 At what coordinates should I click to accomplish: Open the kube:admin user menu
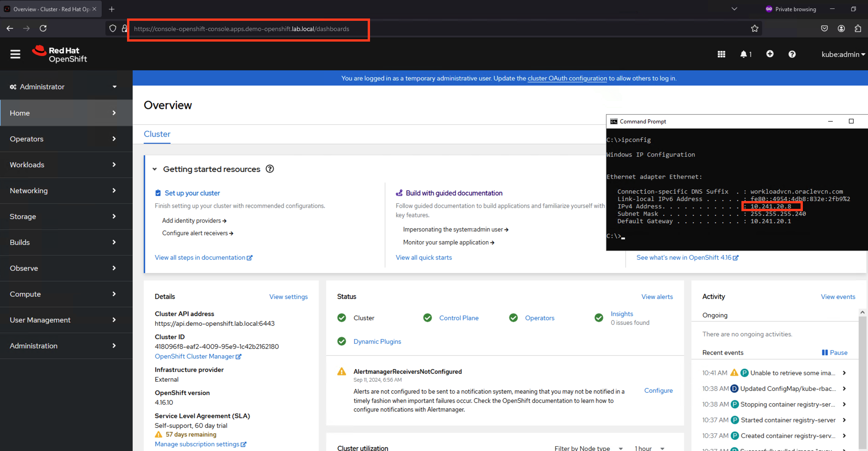point(843,54)
